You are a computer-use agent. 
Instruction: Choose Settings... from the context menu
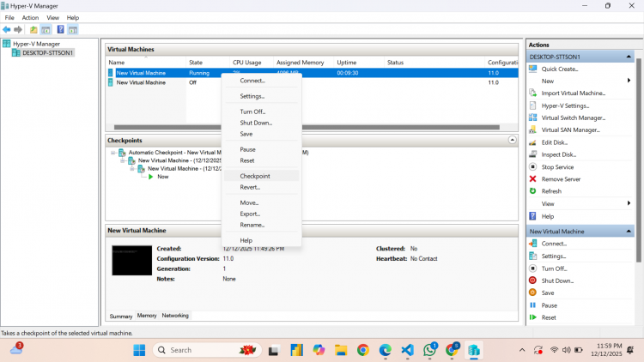261,96
